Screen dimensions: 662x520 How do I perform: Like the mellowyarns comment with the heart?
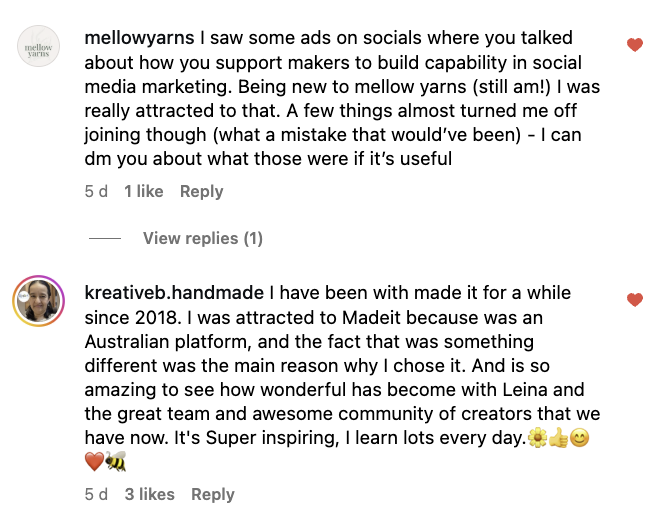tap(634, 45)
